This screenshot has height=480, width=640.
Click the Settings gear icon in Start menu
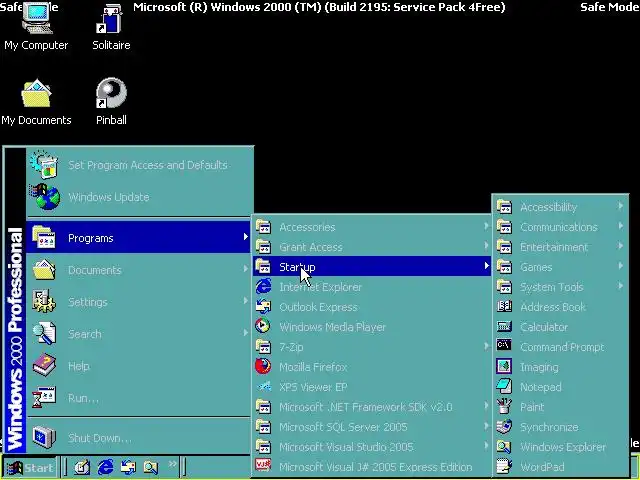pos(44,302)
